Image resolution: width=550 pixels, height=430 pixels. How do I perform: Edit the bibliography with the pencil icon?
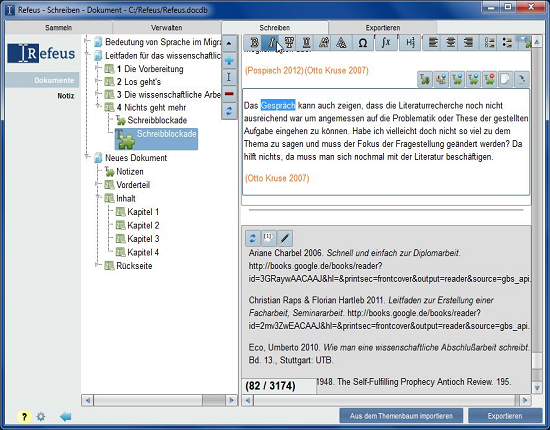[285, 238]
